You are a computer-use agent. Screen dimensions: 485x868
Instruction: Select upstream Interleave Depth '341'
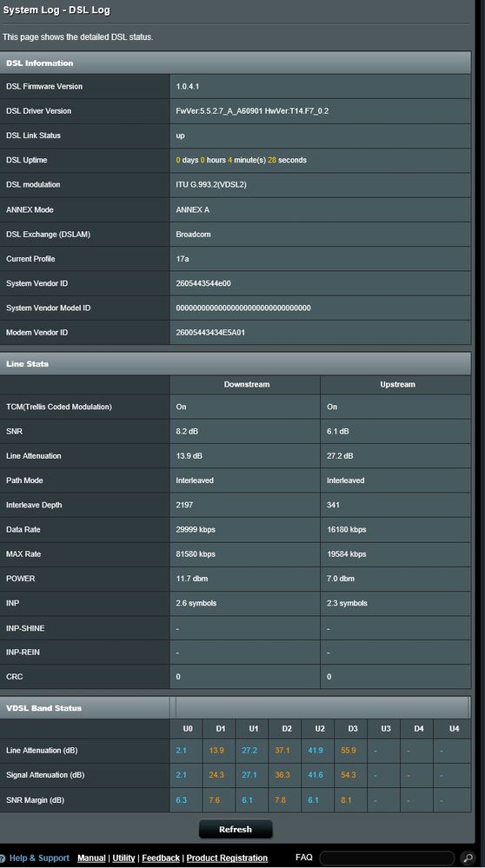(x=333, y=505)
